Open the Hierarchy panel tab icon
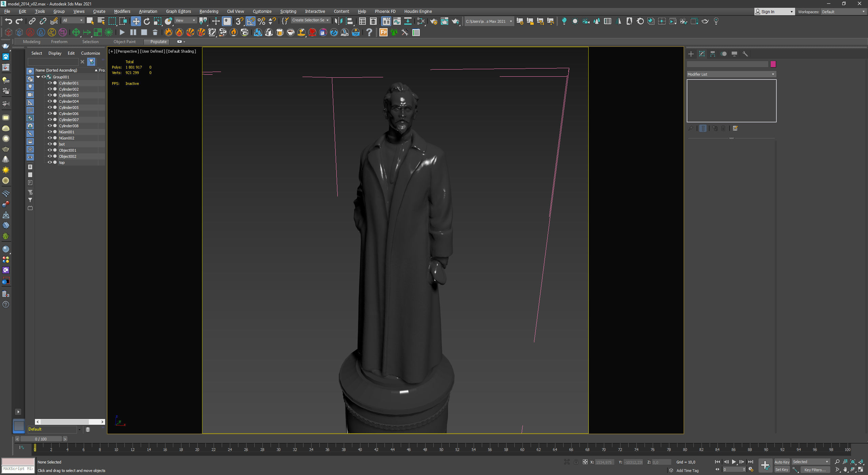 (713, 54)
